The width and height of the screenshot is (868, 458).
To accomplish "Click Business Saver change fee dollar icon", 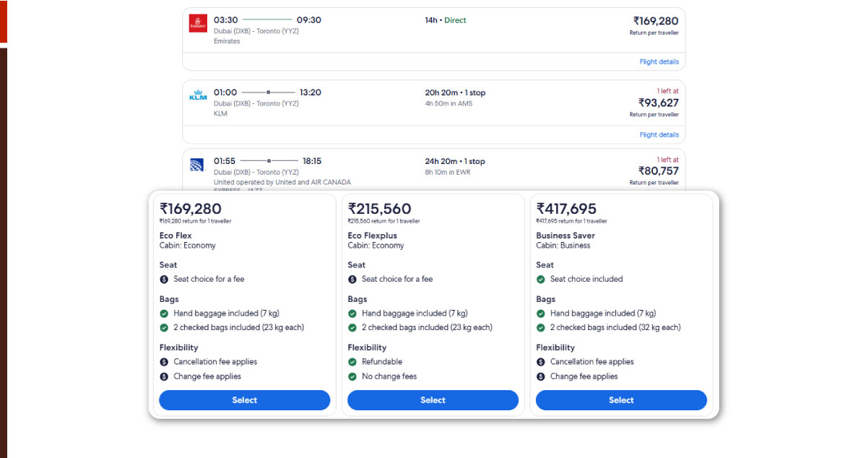I will [541, 376].
